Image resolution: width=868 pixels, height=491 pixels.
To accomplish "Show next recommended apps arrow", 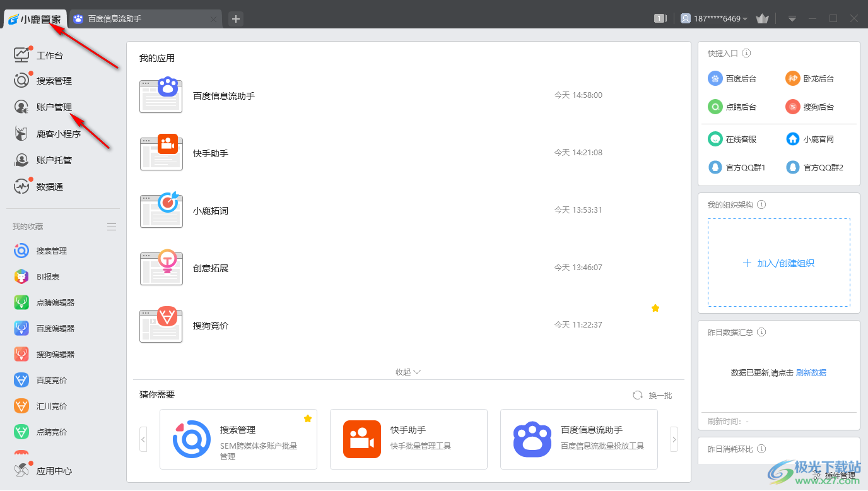I will click(674, 439).
